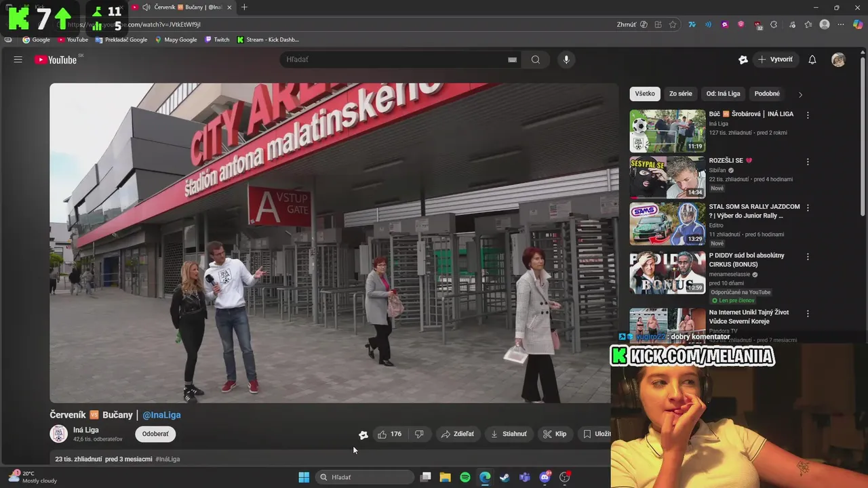Subscribe using the Odoberať button
The width and height of the screenshot is (868, 488).
point(155,434)
